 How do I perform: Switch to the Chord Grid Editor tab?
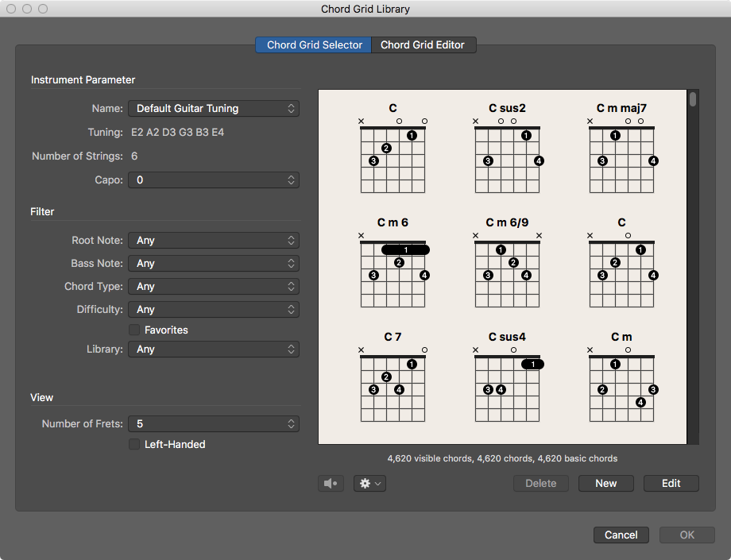tap(424, 44)
